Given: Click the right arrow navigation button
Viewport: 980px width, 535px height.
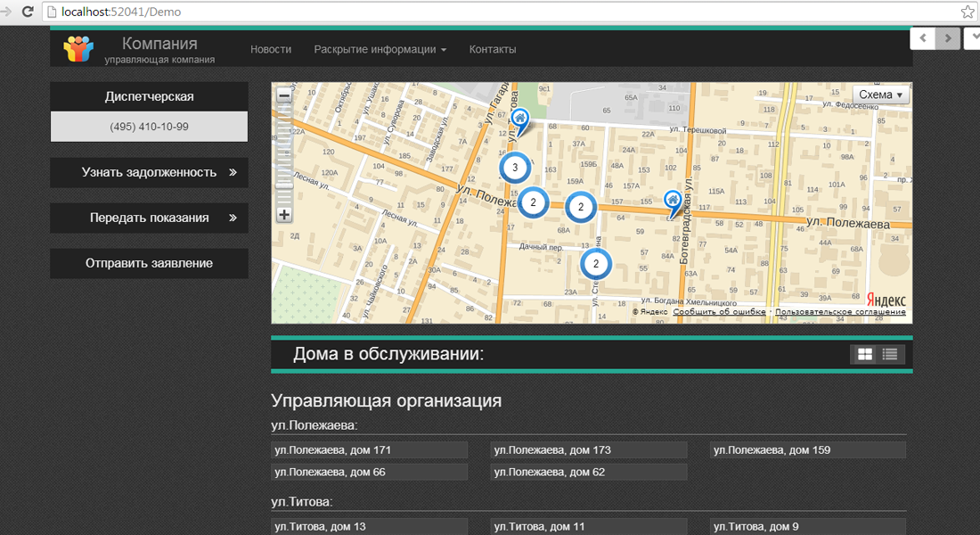Looking at the screenshot, I should [x=949, y=38].
